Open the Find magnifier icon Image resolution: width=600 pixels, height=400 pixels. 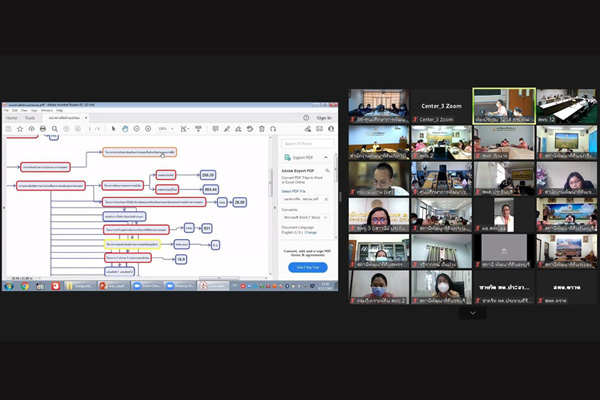coord(55,129)
